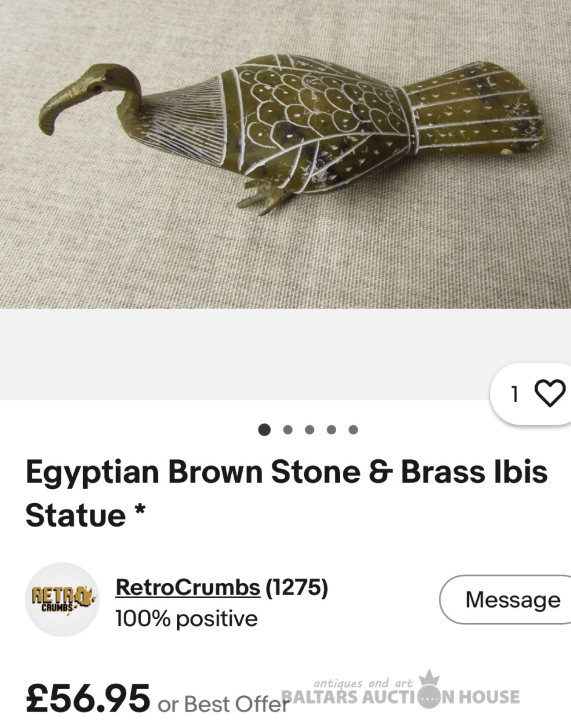Screen dimensions: 571x728
Task: Open the ibis statue product photo
Action: click(285, 154)
